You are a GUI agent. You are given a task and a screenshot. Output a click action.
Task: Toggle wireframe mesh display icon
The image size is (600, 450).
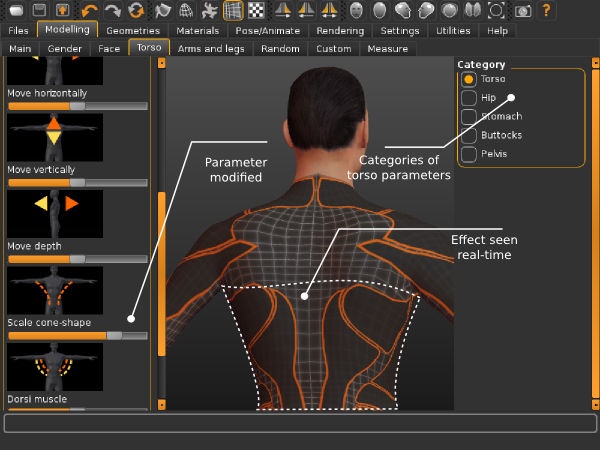coord(232,11)
